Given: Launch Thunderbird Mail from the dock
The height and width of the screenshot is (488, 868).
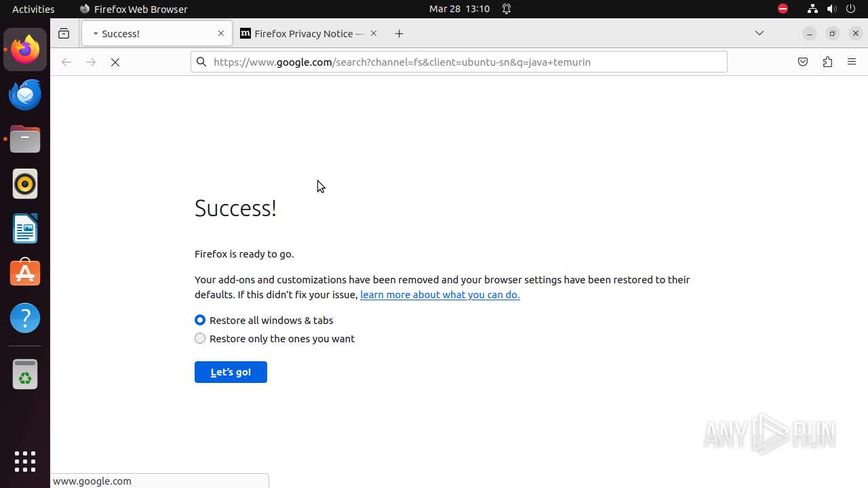Looking at the screenshot, I should pyautogui.click(x=25, y=94).
